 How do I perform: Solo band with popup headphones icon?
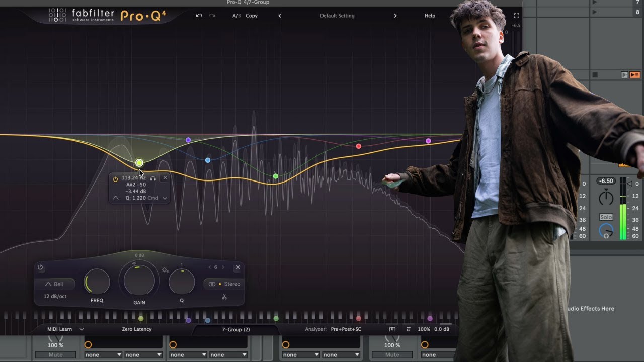coord(153,178)
